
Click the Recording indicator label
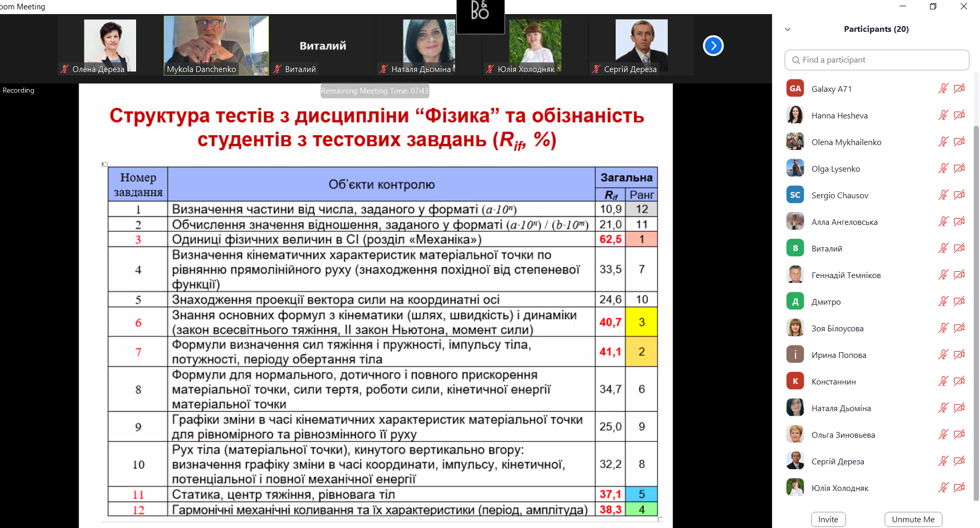[18, 90]
